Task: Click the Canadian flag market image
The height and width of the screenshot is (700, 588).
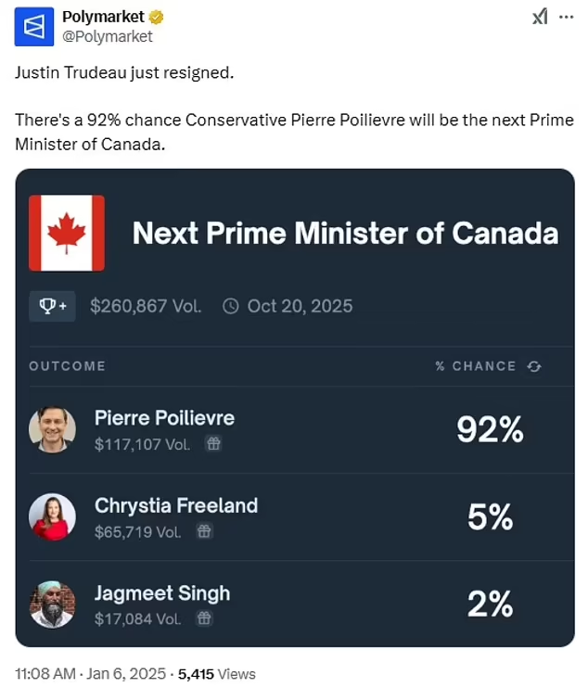Action: (67, 233)
